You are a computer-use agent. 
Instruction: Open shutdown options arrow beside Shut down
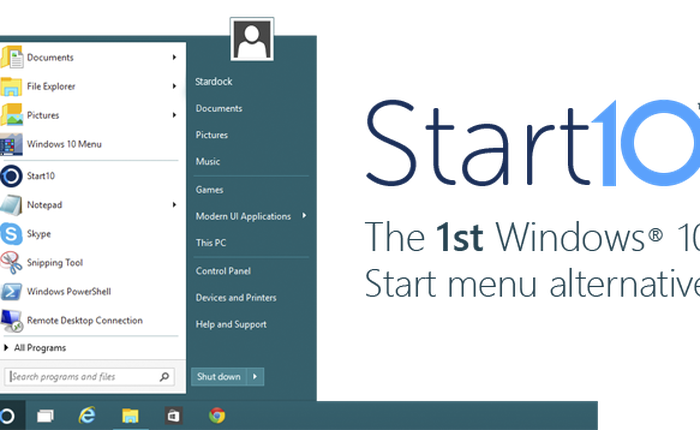[x=255, y=377]
